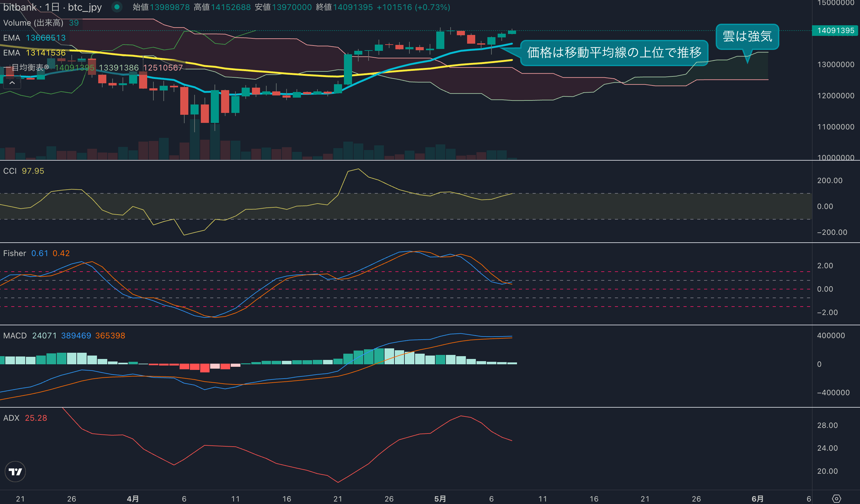Image resolution: width=860 pixels, height=504 pixels.
Task: Select the EMA 13141536 legend entry
Action: pyautogui.click(x=11, y=53)
